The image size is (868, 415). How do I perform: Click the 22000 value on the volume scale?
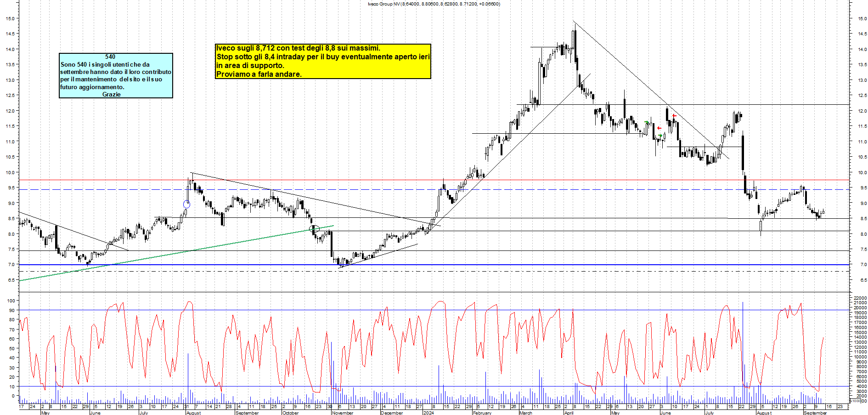[x=860, y=298]
